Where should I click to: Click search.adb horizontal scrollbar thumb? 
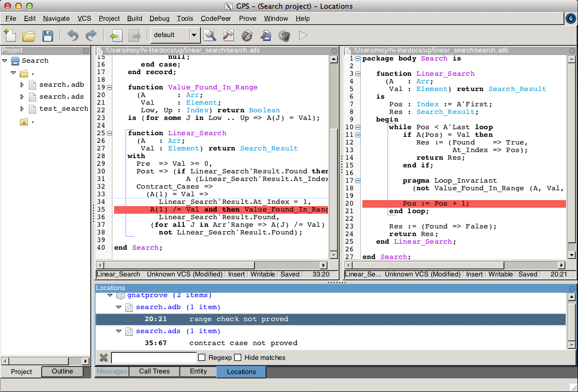pos(428,265)
